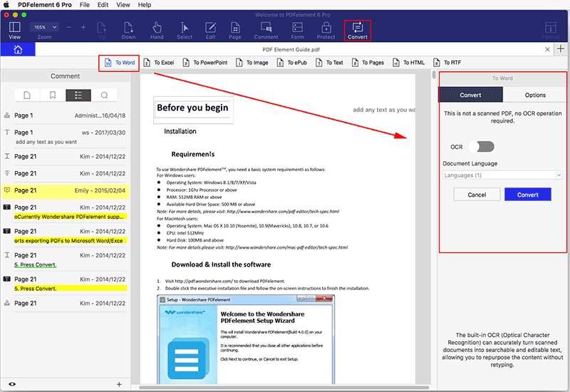Image resolution: width=570 pixels, height=392 pixels.
Task: Click the horizontal scrollbar at bottom
Action: (x=284, y=388)
